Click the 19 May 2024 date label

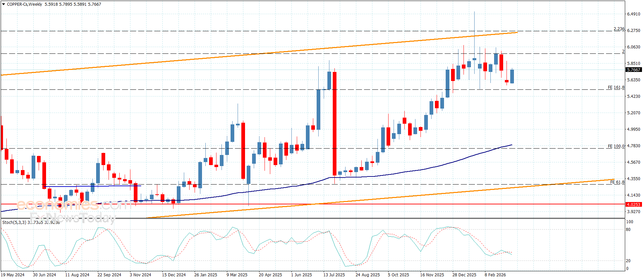click(12, 275)
